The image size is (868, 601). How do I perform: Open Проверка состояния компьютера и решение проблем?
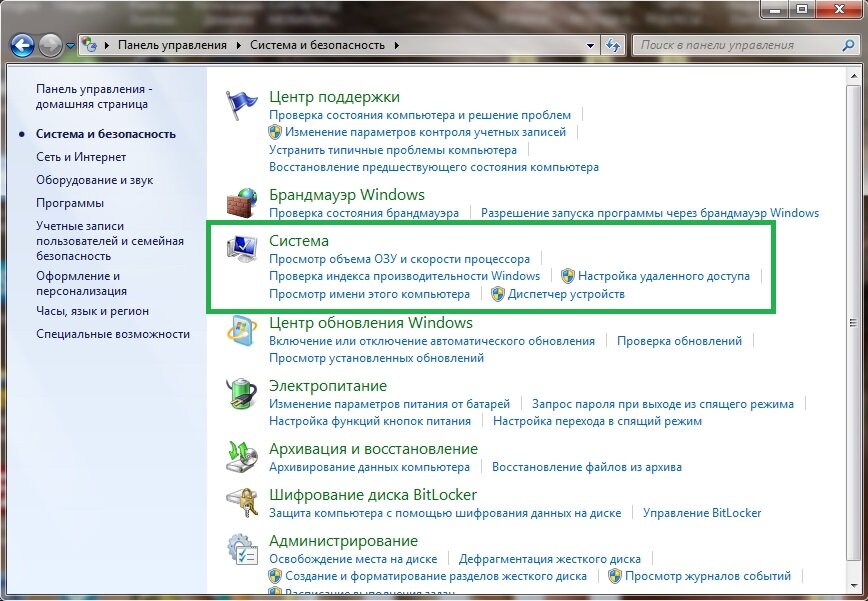point(420,115)
